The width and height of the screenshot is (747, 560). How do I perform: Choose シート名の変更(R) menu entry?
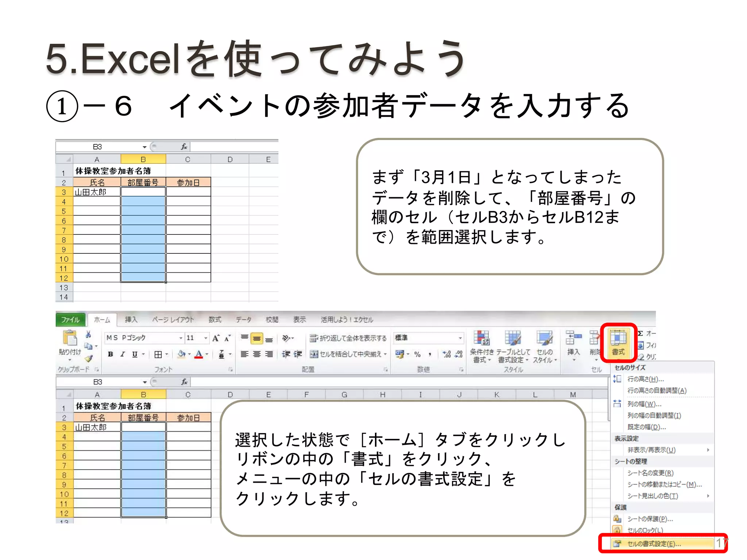pos(662,473)
